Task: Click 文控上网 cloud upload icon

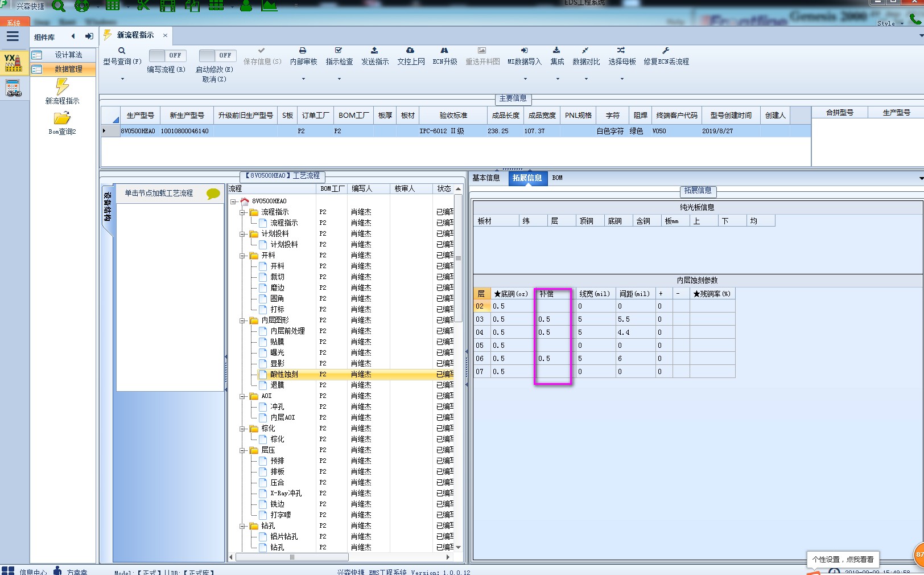Action: click(410, 51)
